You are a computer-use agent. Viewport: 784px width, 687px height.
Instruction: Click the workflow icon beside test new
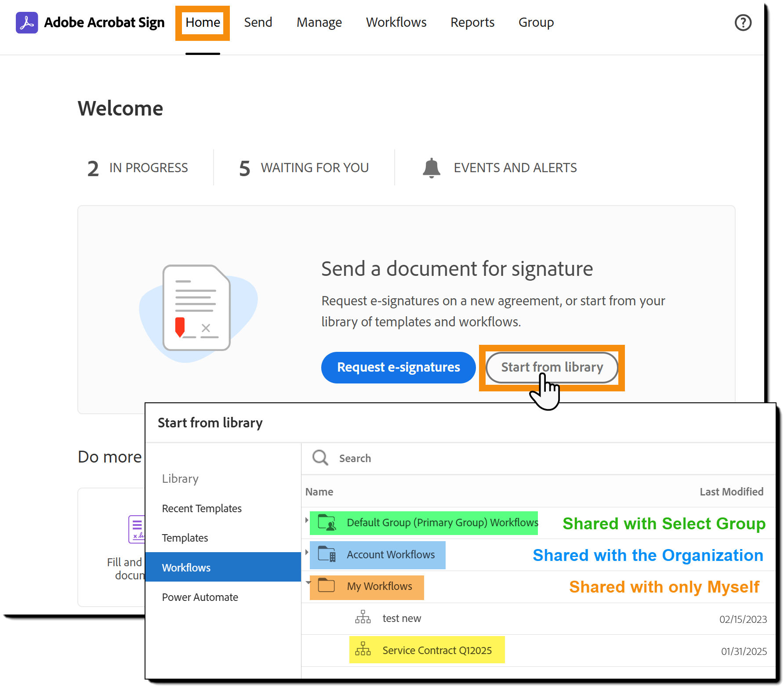pyautogui.click(x=363, y=617)
